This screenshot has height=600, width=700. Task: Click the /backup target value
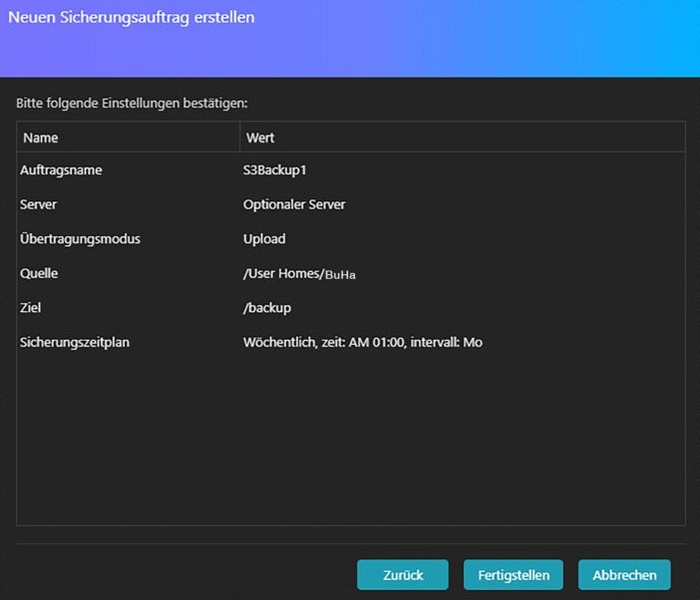click(x=267, y=308)
